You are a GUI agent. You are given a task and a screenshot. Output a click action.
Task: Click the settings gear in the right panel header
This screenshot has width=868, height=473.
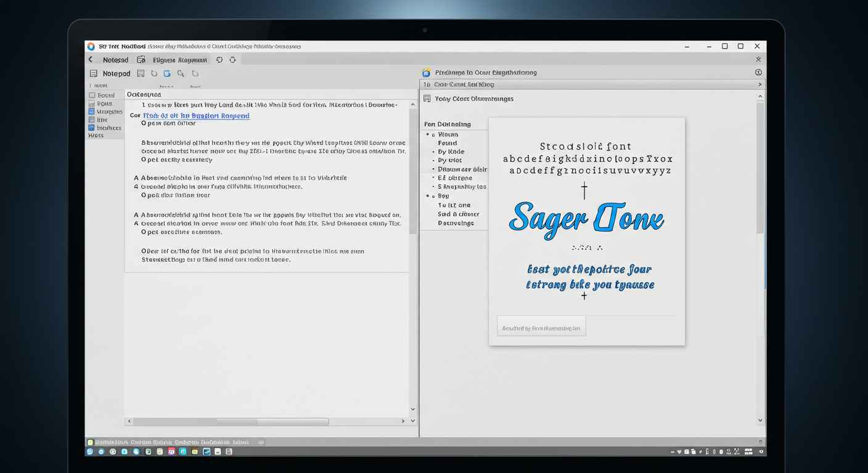758,72
